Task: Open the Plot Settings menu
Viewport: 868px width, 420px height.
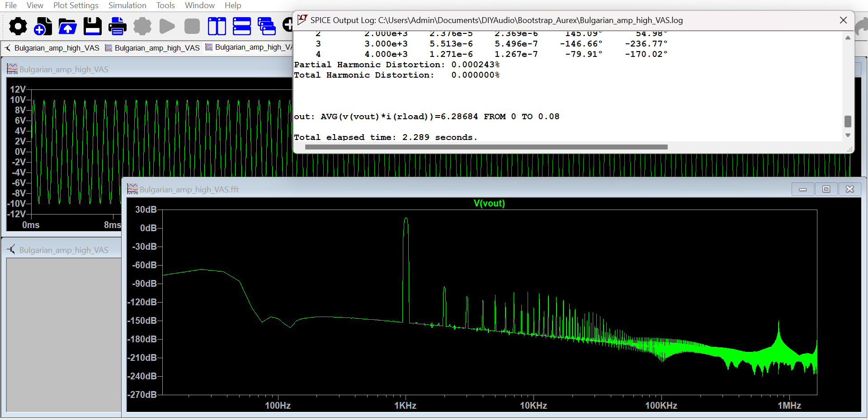Action: [75, 5]
